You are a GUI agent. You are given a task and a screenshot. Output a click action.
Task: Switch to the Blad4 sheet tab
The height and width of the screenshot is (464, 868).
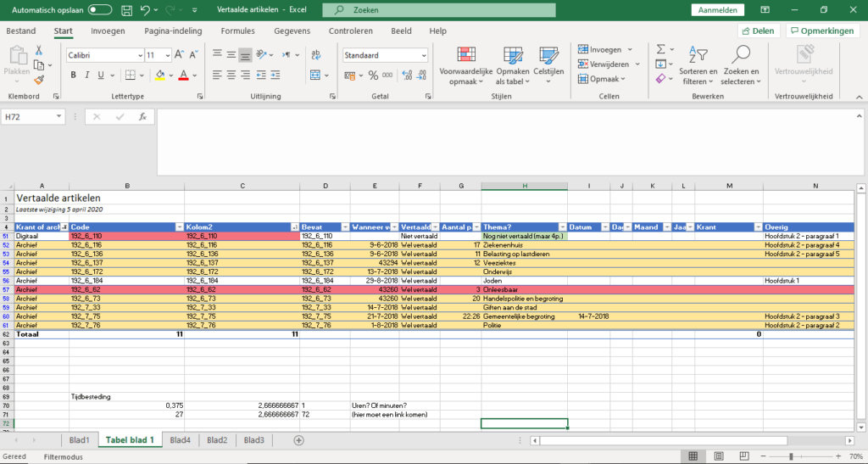[x=179, y=440]
